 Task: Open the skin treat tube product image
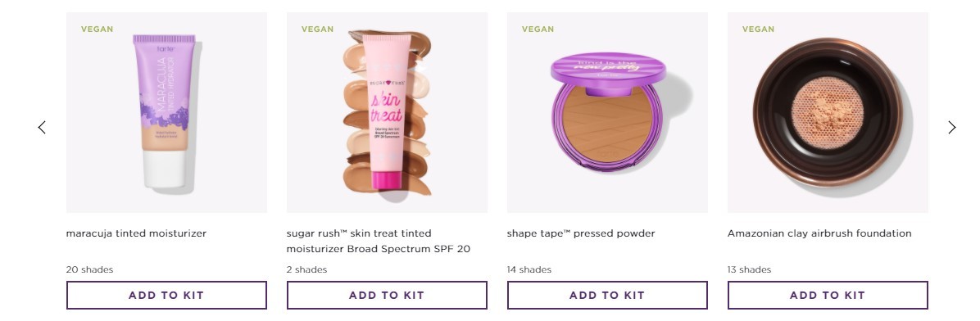(x=387, y=112)
